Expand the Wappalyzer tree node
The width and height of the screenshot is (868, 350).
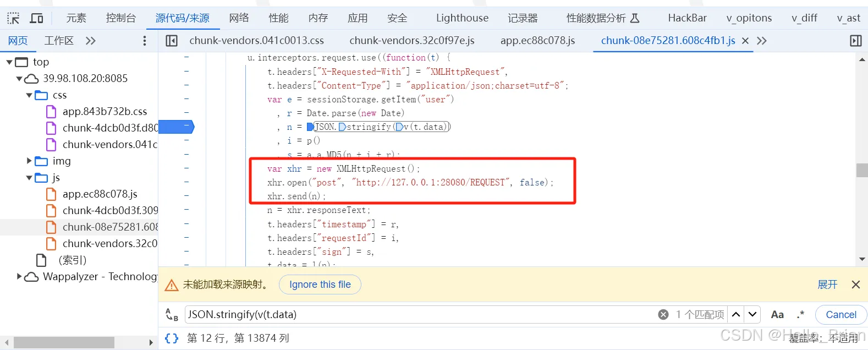20,277
